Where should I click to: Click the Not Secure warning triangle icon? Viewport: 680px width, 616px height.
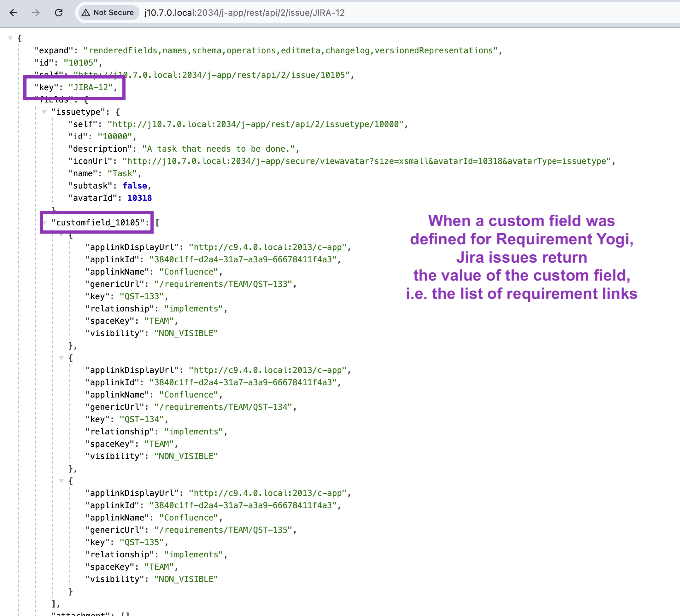click(x=86, y=13)
